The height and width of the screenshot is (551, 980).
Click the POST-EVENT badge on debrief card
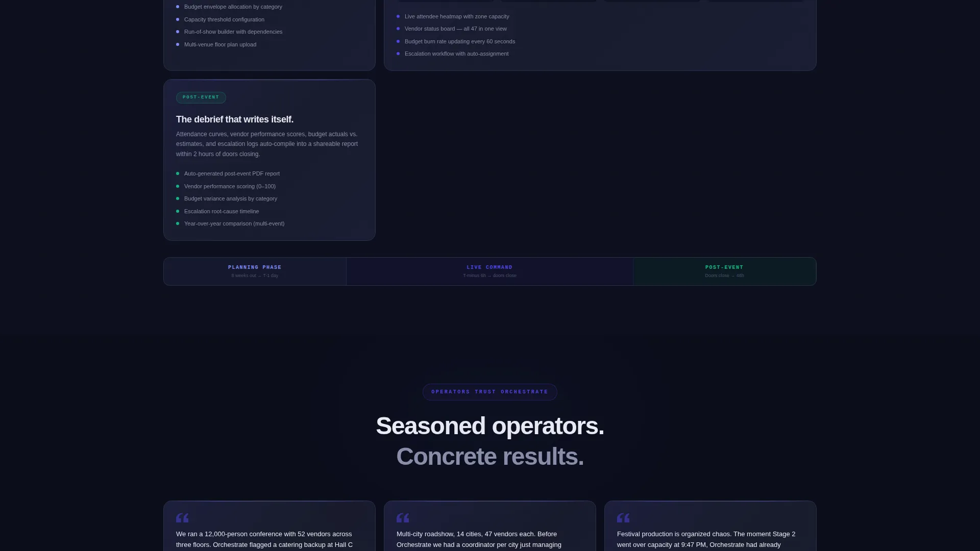pyautogui.click(x=201, y=97)
